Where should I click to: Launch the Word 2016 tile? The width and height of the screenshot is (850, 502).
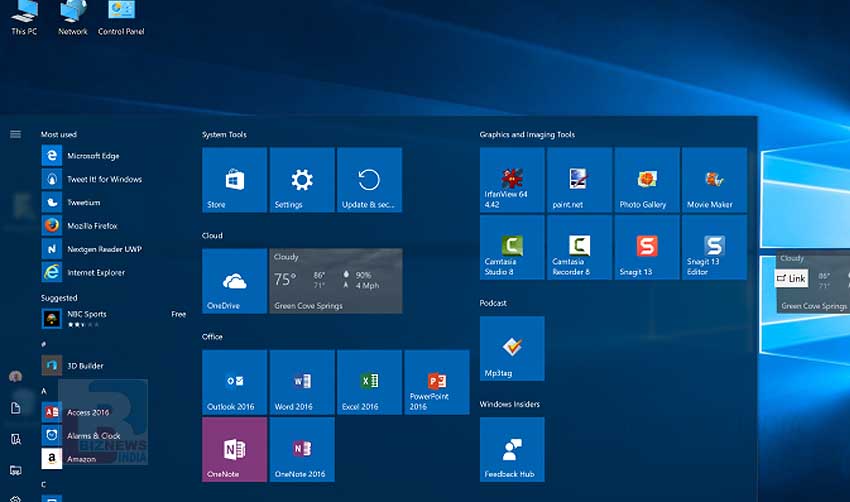[x=302, y=382]
